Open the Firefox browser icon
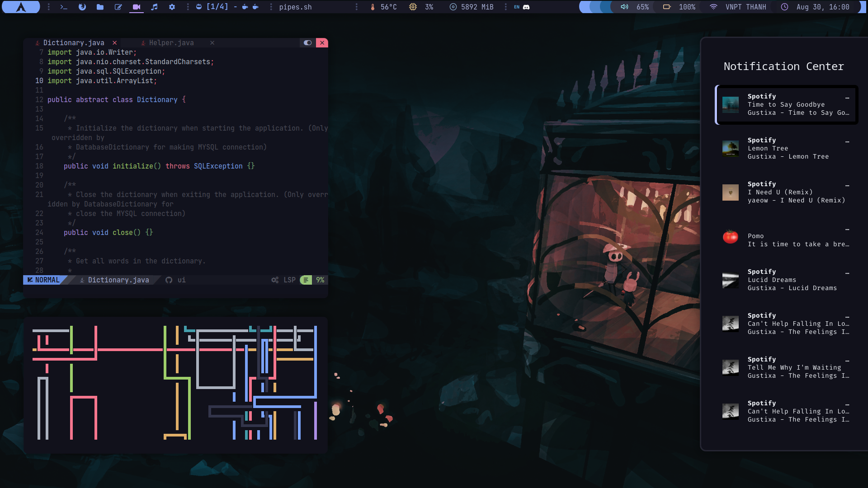Screen dimensions: 868x488 click(x=82, y=7)
